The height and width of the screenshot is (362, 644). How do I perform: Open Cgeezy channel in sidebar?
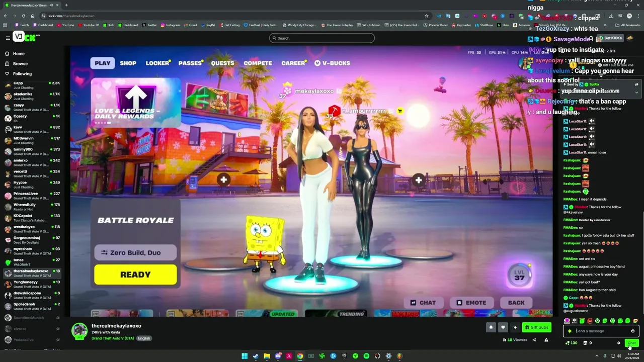[x=31, y=118]
